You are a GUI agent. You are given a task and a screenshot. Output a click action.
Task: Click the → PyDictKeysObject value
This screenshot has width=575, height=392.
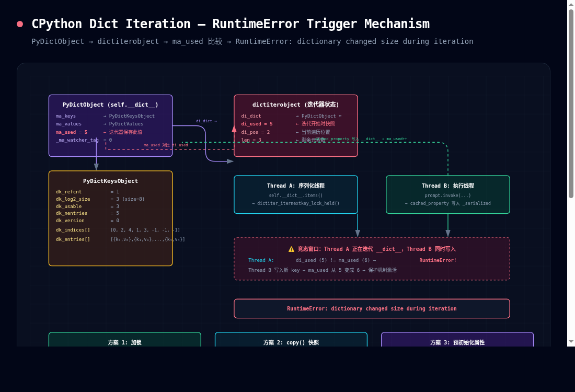tap(129, 116)
